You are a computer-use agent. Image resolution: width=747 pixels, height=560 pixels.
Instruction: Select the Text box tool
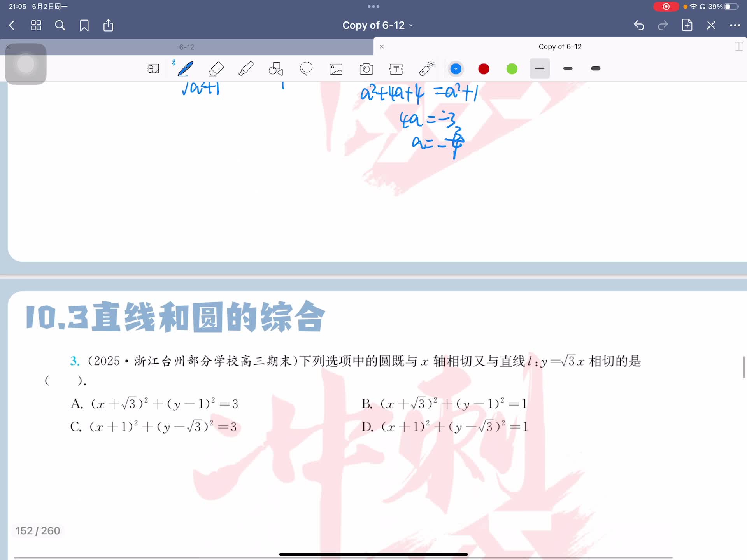pyautogui.click(x=396, y=69)
